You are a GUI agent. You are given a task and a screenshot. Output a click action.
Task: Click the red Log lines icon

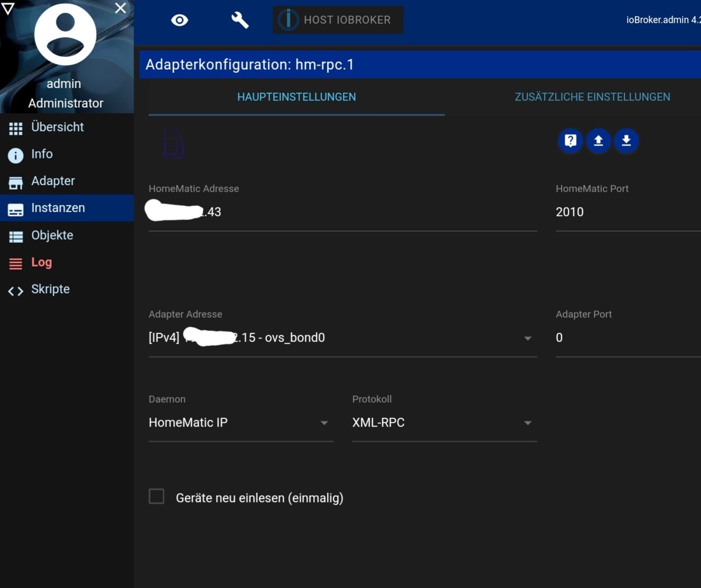point(16,264)
